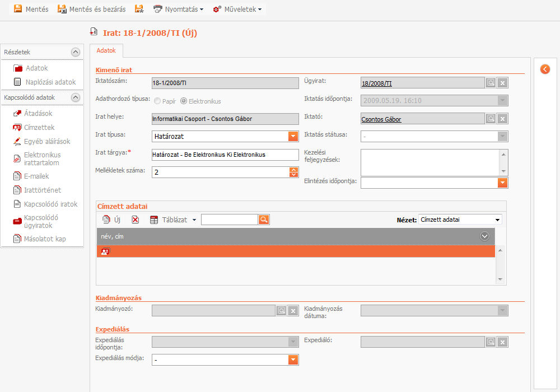Click the lookup icon for Expediáló
The width and height of the screenshot is (560, 392).
pyautogui.click(x=491, y=342)
